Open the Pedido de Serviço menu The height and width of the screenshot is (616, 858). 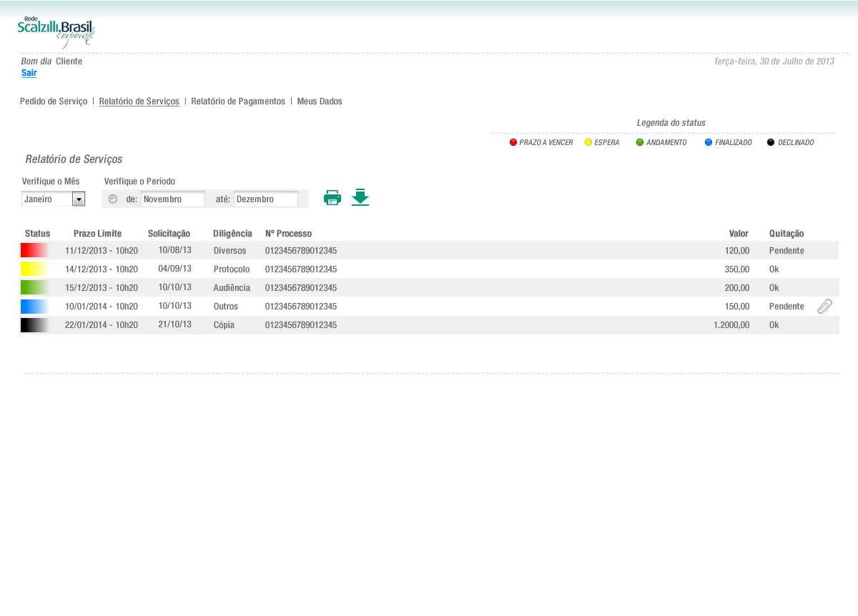point(54,101)
